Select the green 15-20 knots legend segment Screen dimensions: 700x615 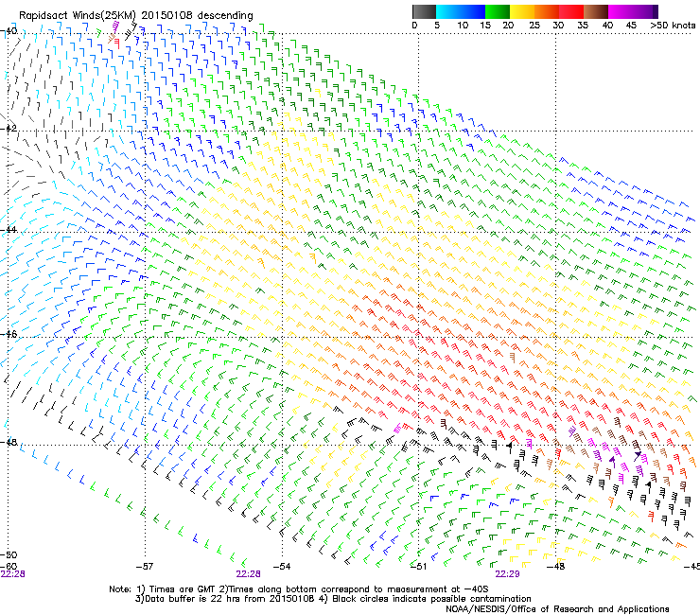tap(498, 11)
